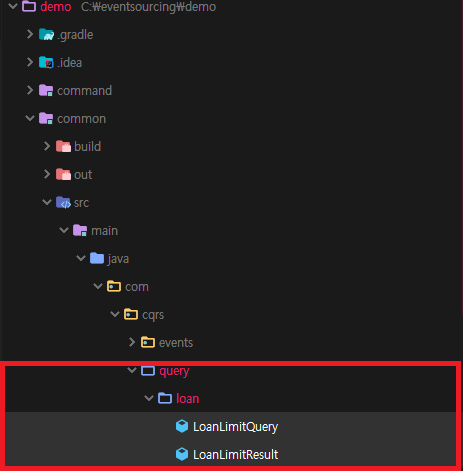
Task: Expand the .gradle folder chevron
Action: [30, 34]
